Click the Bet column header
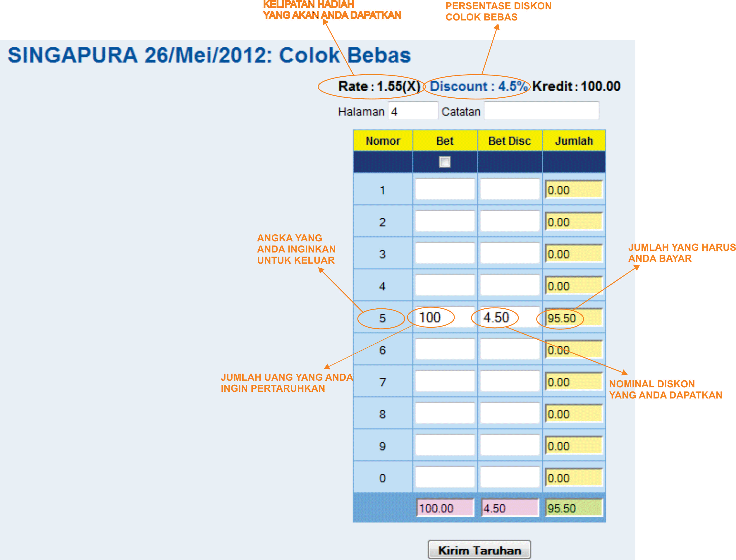Screen dimensions: 736x560 [x=445, y=141]
